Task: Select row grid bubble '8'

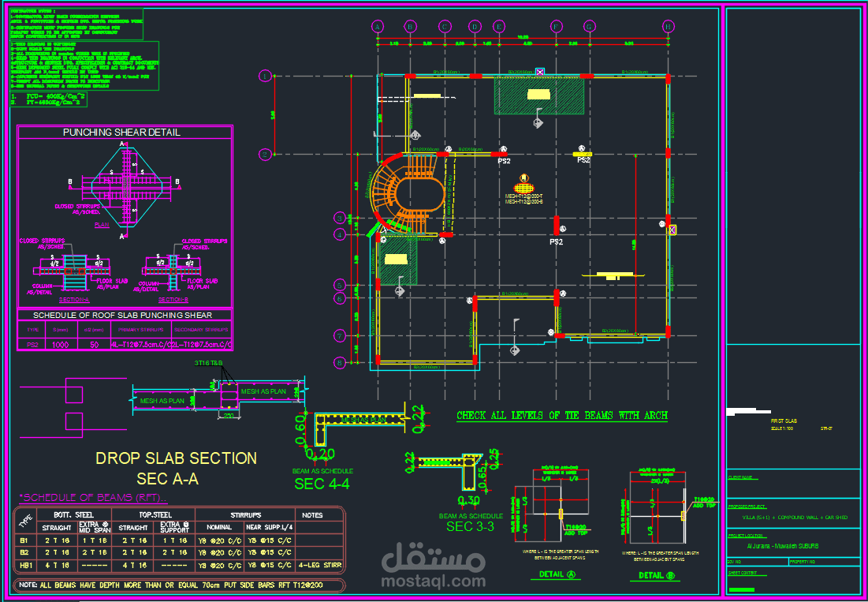Action: 341,362
